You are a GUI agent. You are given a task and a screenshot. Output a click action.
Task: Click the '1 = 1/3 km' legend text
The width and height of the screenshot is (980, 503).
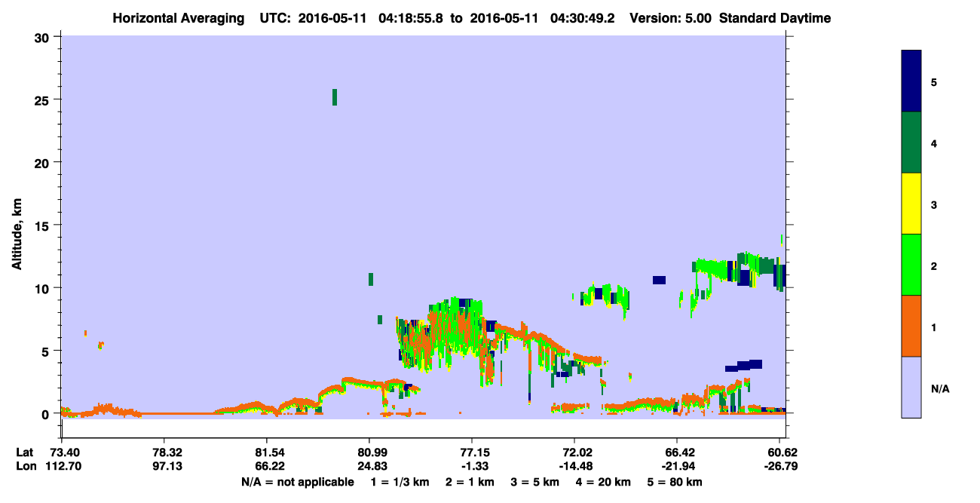click(x=399, y=482)
